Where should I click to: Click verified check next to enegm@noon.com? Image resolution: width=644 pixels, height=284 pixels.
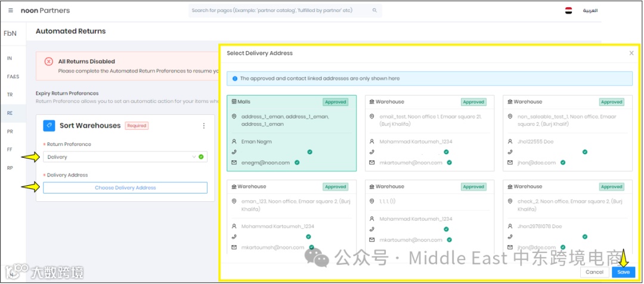pos(297,163)
